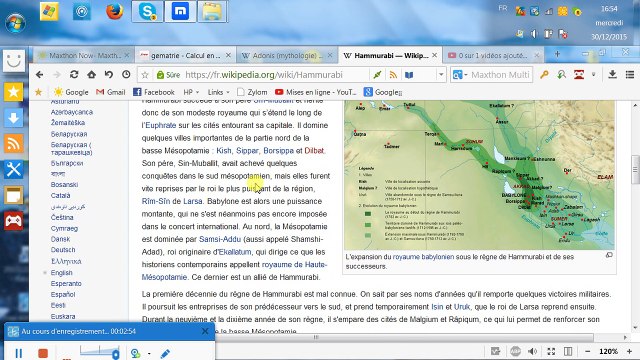Stop the screen recording
Image resolution: width=640 pixels, height=360 pixels.
(x=43, y=353)
